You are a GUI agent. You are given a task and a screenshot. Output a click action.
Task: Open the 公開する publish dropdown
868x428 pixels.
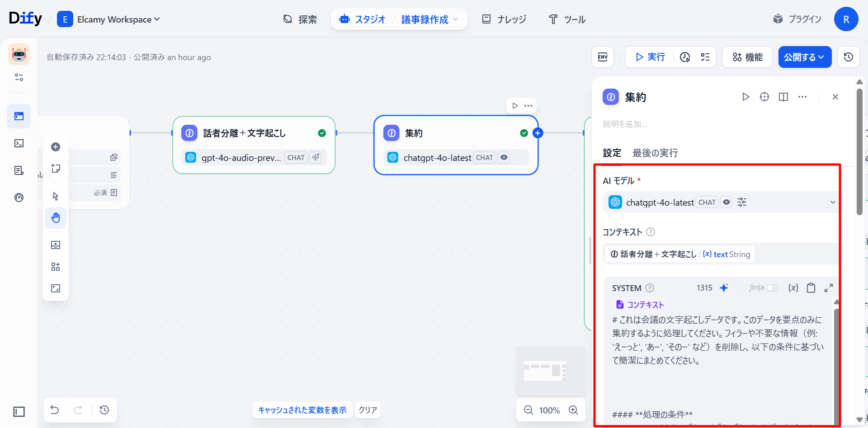(x=804, y=57)
